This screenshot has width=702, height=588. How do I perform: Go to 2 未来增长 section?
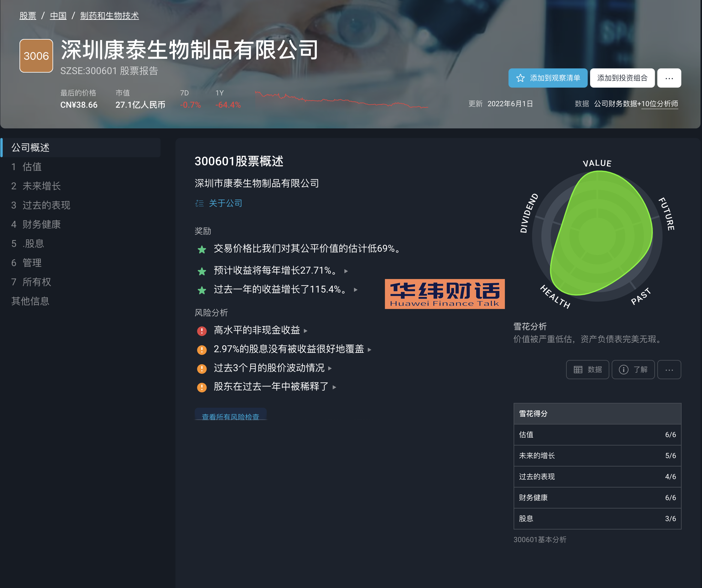[80, 186]
